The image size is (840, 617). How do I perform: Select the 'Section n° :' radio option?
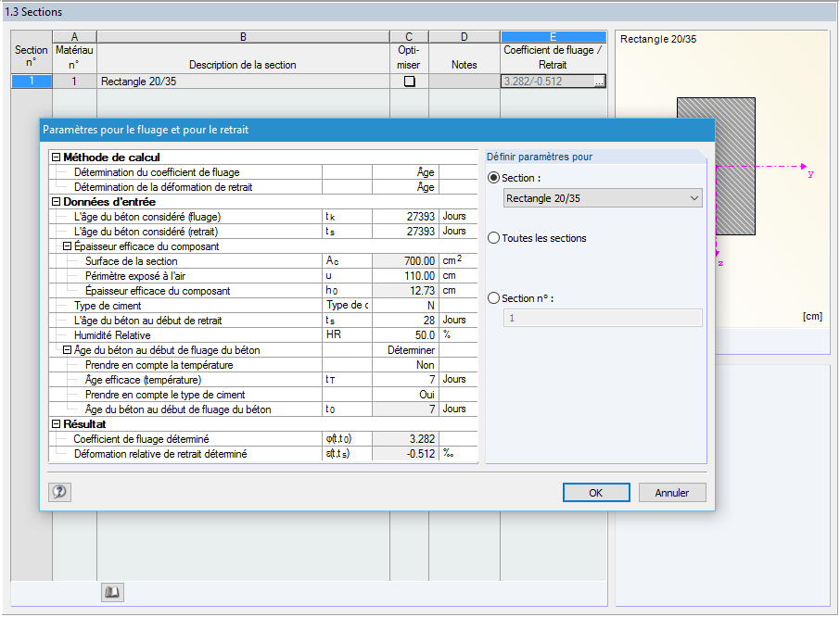coord(494,298)
